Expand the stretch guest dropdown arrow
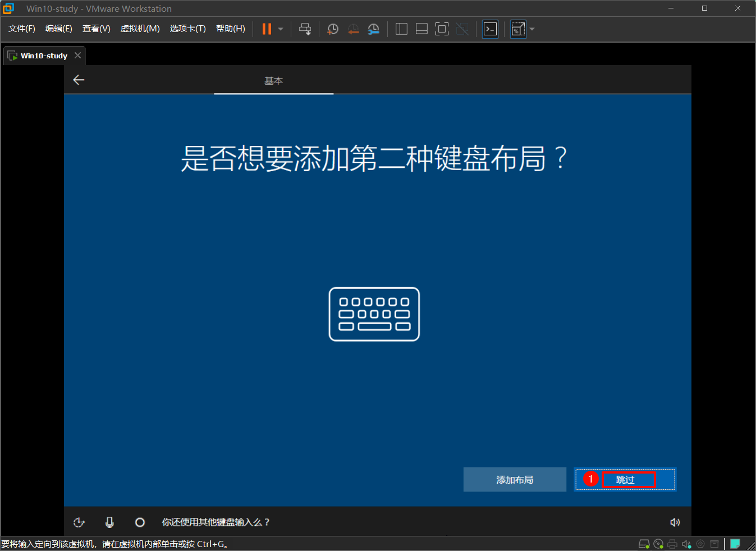Screen dimensions: 756x551 coord(532,29)
